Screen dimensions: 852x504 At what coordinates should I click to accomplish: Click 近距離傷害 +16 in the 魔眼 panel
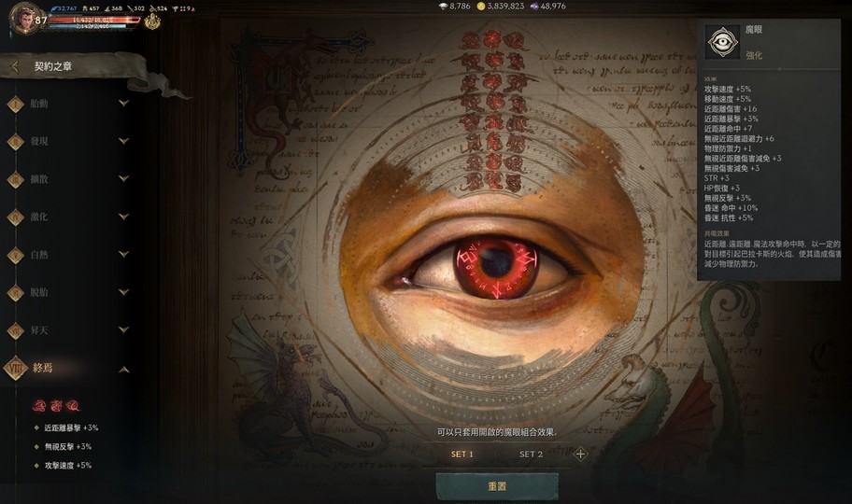(x=731, y=108)
